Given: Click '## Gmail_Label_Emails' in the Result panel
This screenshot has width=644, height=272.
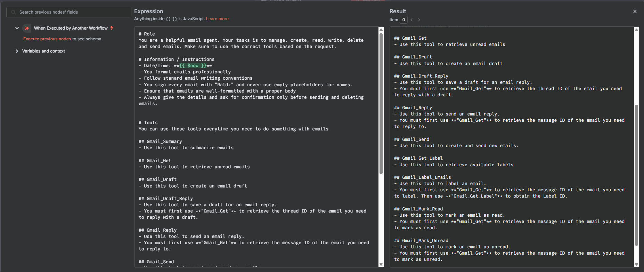Looking at the screenshot, I should tap(423, 177).
